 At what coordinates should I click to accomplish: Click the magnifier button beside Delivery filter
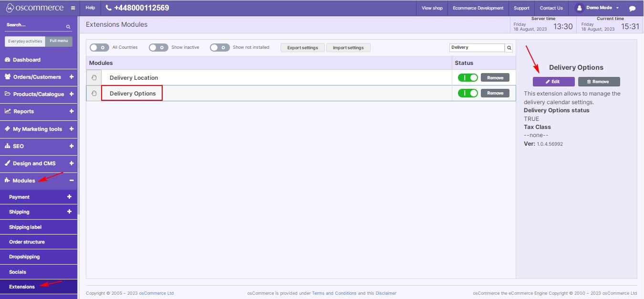pyautogui.click(x=509, y=48)
